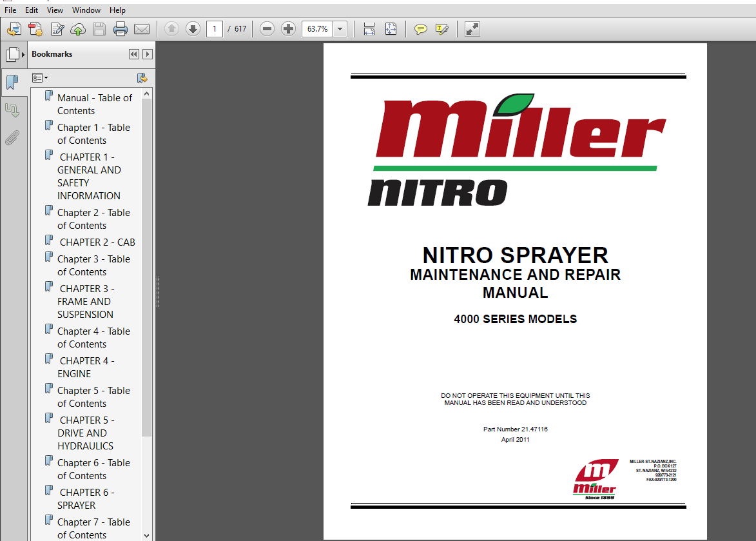
Task: Add a sticky note comment
Action: coord(421,30)
